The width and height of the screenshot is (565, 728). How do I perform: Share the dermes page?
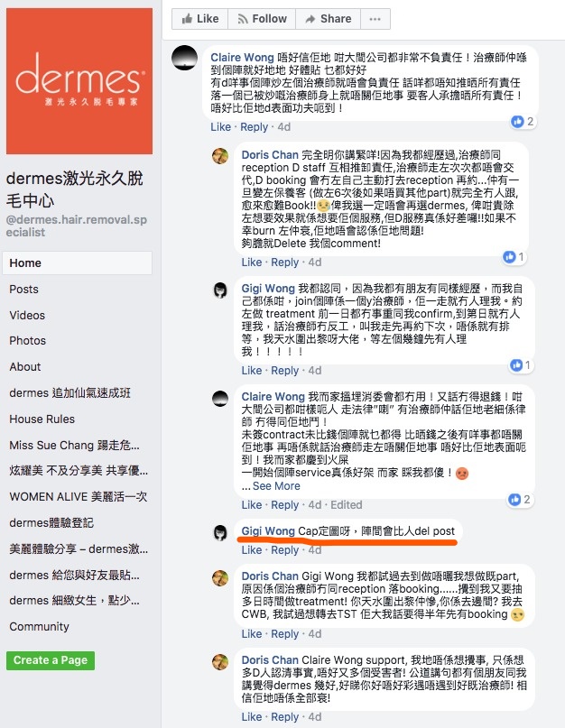pyautogui.click(x=328, y=19)
